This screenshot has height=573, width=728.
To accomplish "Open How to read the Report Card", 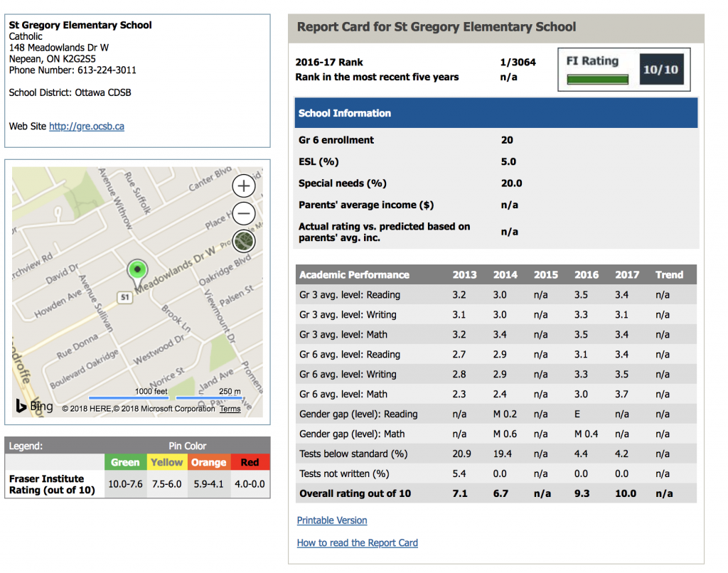I will (x=357, y=543).
